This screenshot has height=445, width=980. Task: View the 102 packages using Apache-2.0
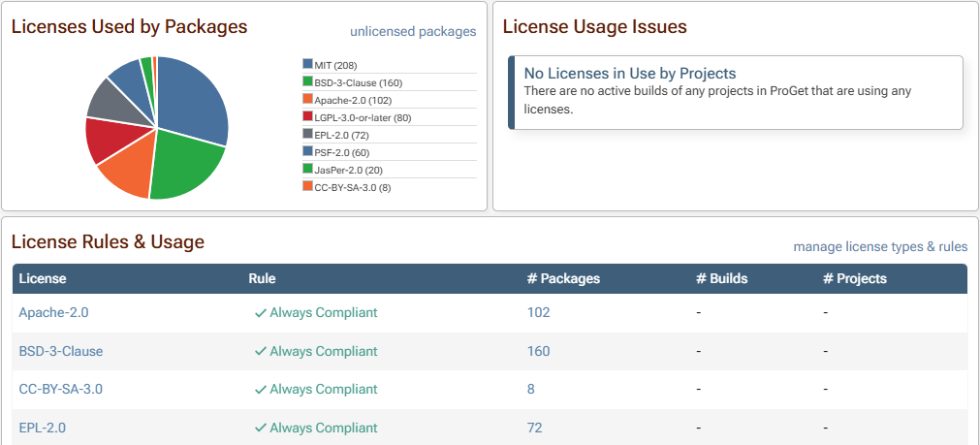538,312
